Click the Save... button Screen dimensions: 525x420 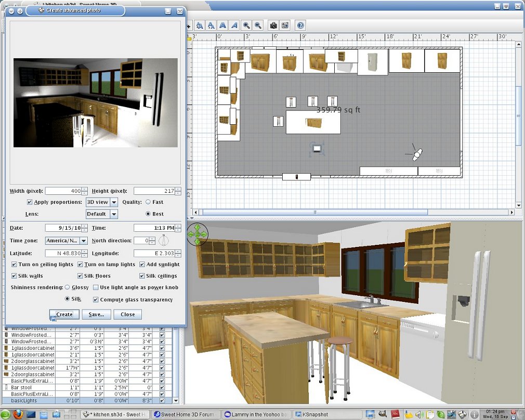point(96,314)
